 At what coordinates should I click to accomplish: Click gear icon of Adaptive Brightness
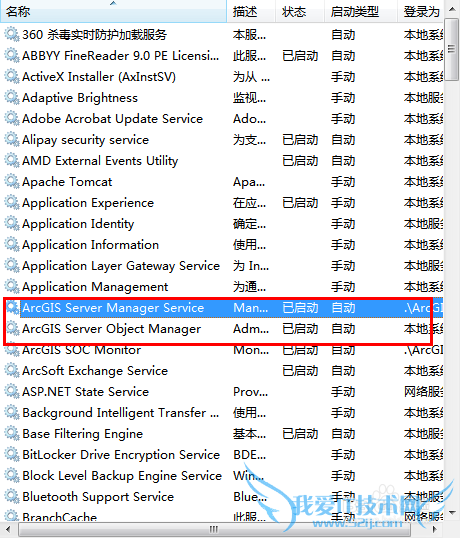coord(12,97)
